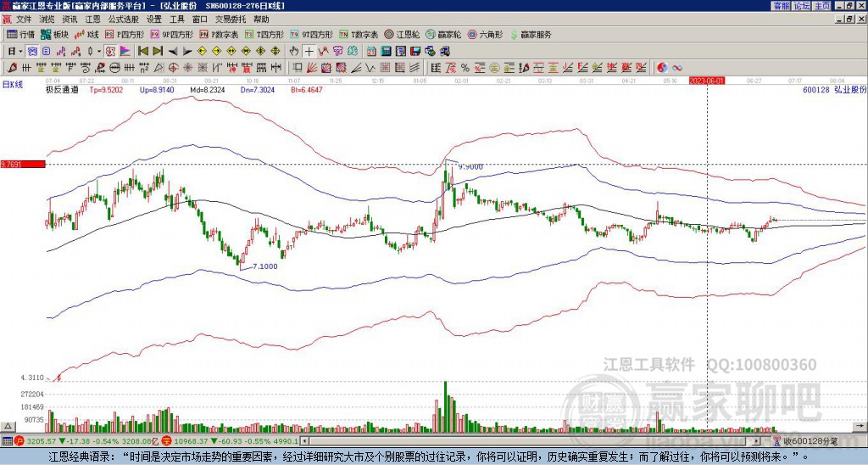Expand the candlestick style dropdown arrow

click(x=98, y=52)
